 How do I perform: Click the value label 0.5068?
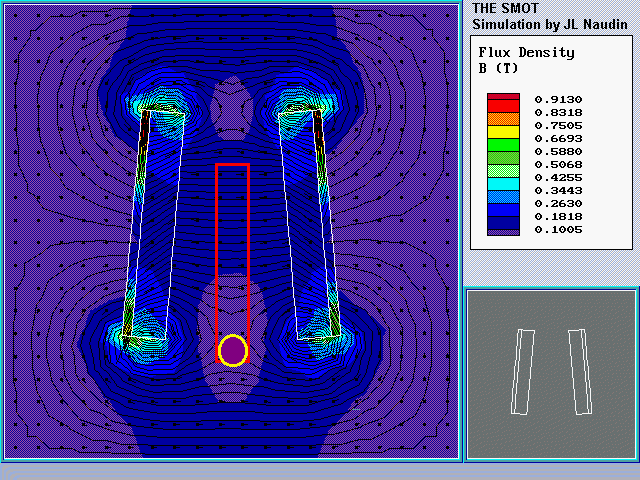(x=558, y=165)
